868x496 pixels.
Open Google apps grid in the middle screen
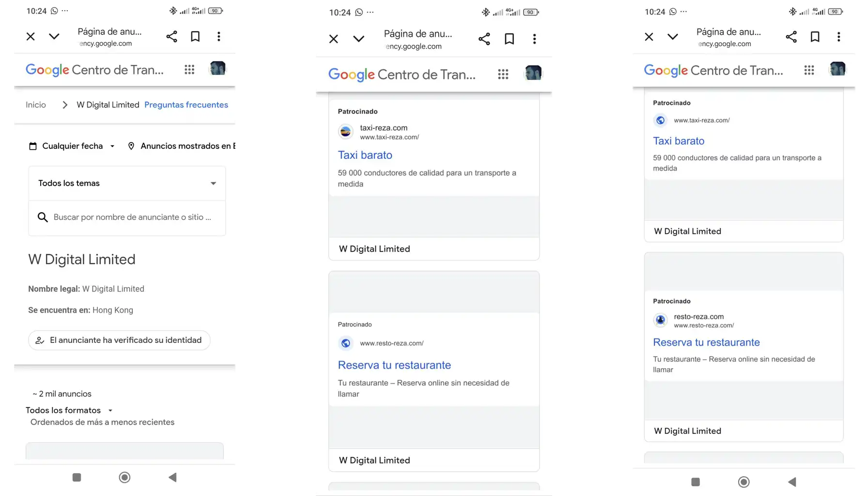tap(503, 74)
